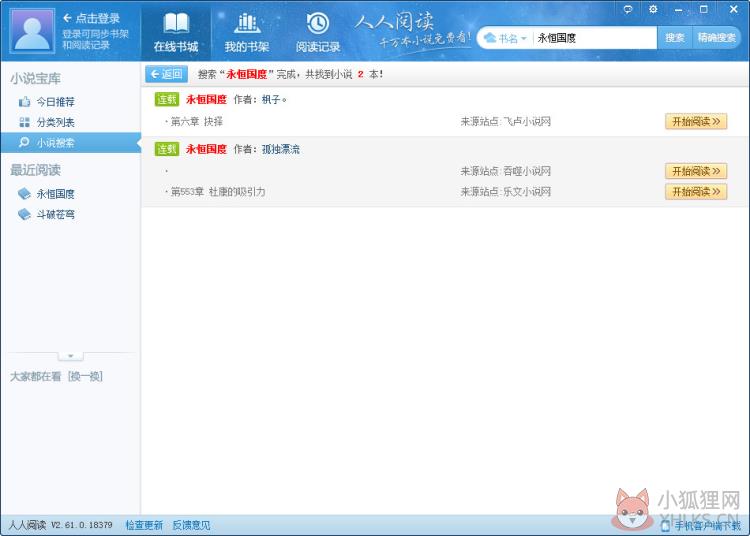Image resolution: width=750 pixels, height=536 pixels.
Task: Start reading from the 飞卢小说网 source
Action: coord(696,121)
